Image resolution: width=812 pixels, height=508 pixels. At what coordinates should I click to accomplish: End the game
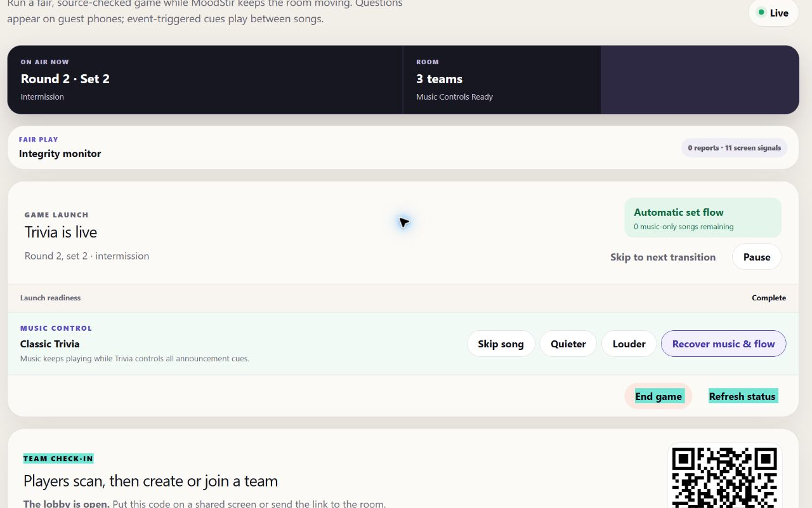click(x=658, y=396)
